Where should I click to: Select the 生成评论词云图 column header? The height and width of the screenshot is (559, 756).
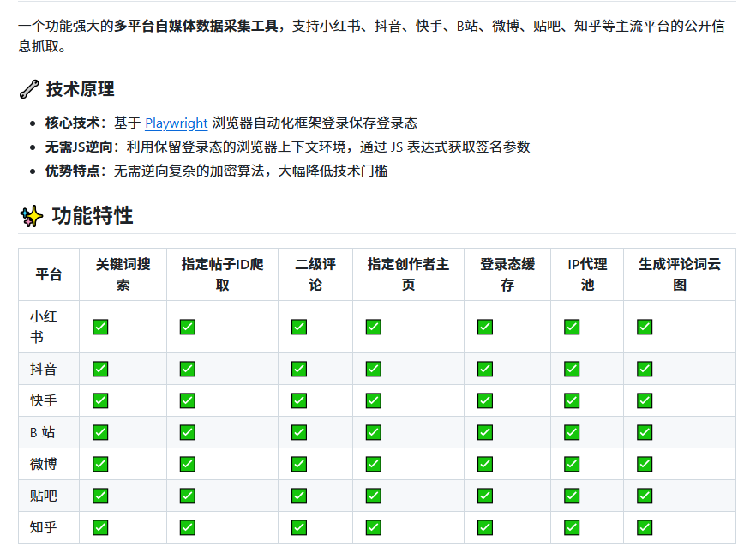680,274
